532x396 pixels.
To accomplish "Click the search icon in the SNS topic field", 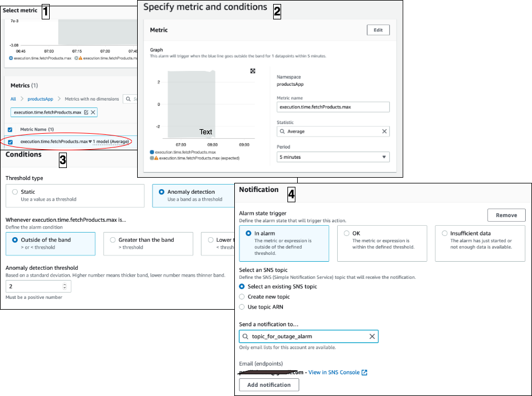I will pyautogui.click(x=245, y=336).
